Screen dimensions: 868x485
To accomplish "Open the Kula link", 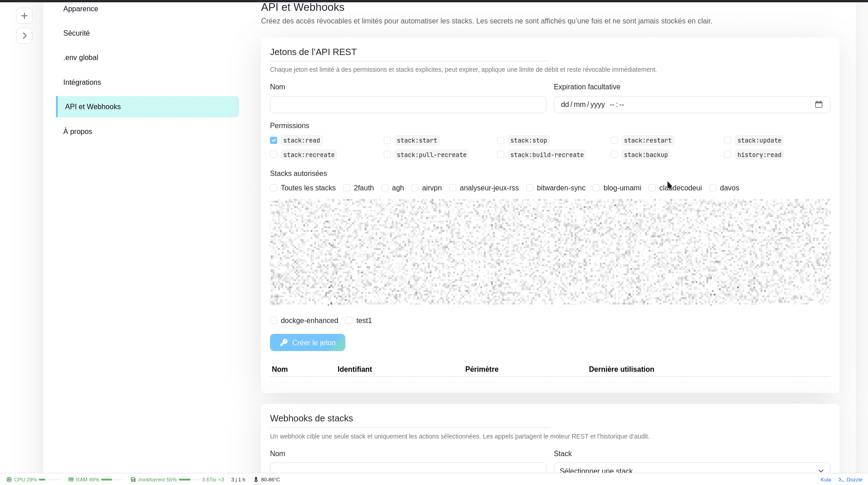I will pos(826,480).
